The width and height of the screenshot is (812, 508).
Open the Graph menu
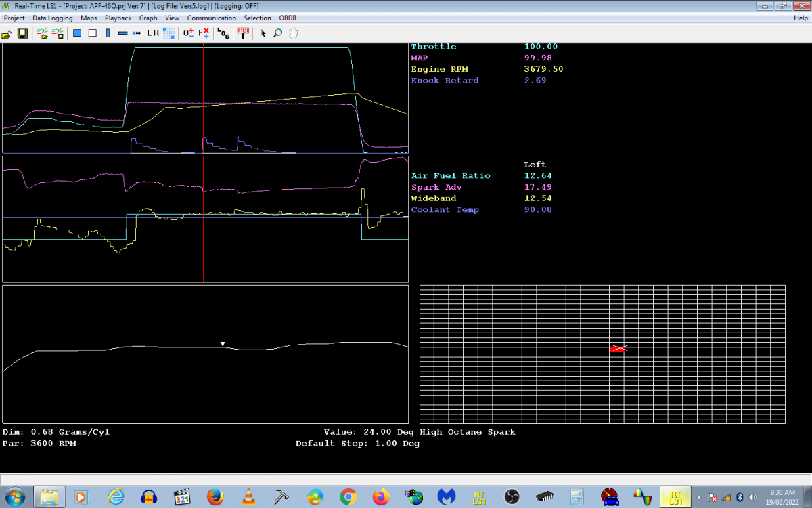point(148,18)
